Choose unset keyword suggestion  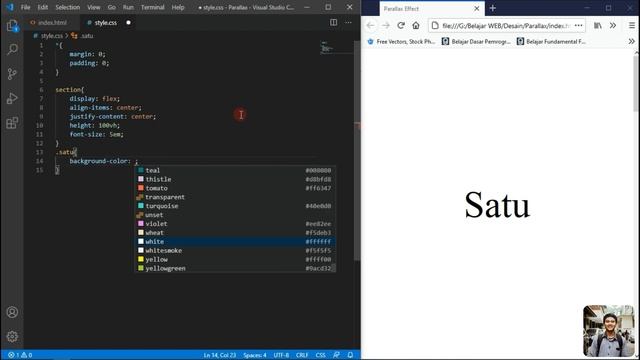[235, 215]
